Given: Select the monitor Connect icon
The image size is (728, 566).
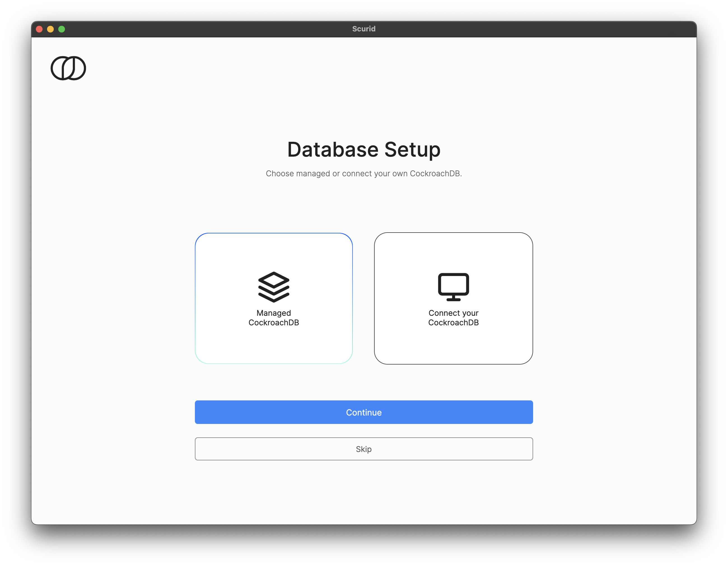Looking at the screenshot, I should (453, 287).
